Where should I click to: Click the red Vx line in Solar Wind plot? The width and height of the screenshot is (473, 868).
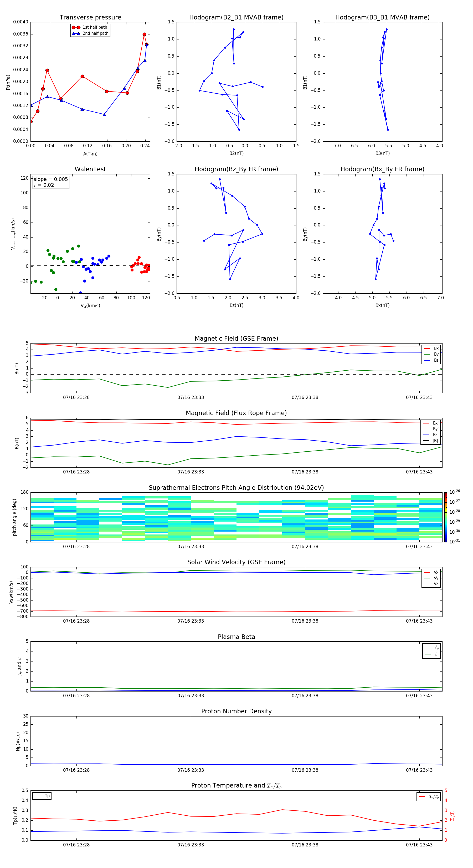236,612
